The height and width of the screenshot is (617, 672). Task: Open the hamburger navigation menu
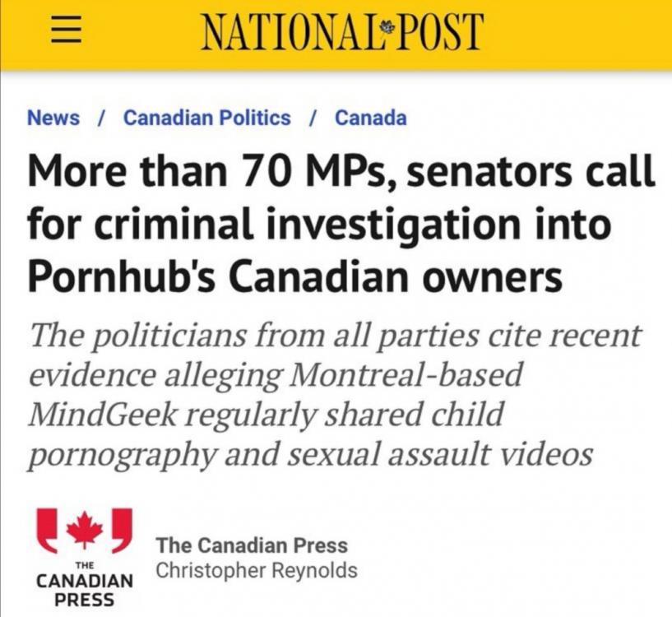[x=67, y=30]
